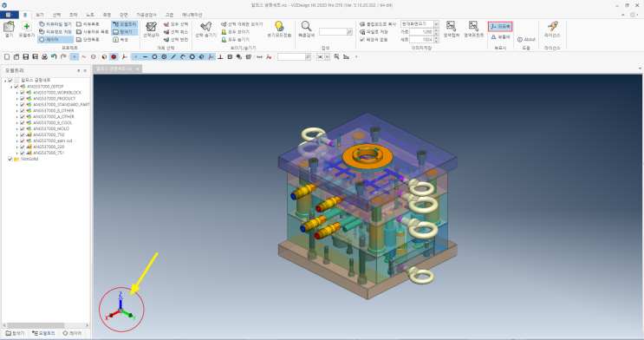
Task: Uncheck the AN0537000_B_OTHER checkbox
Action: pos(23,111)
